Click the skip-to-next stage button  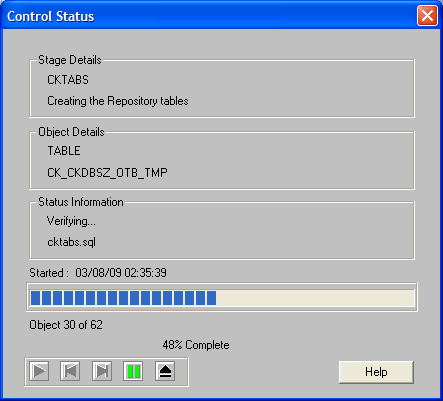[x=102, y=371]
